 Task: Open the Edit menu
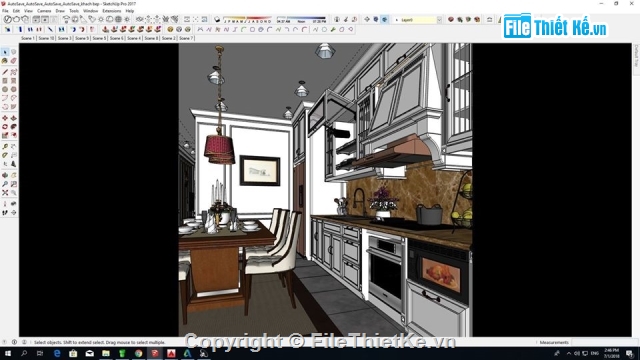click(x=16, y=11)
